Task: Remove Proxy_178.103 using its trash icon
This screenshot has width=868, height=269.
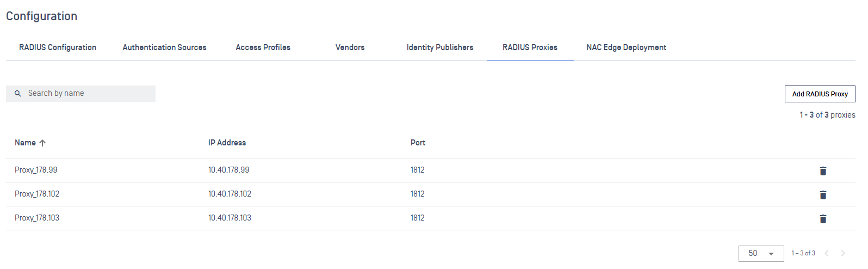Action: coord(823,219)
